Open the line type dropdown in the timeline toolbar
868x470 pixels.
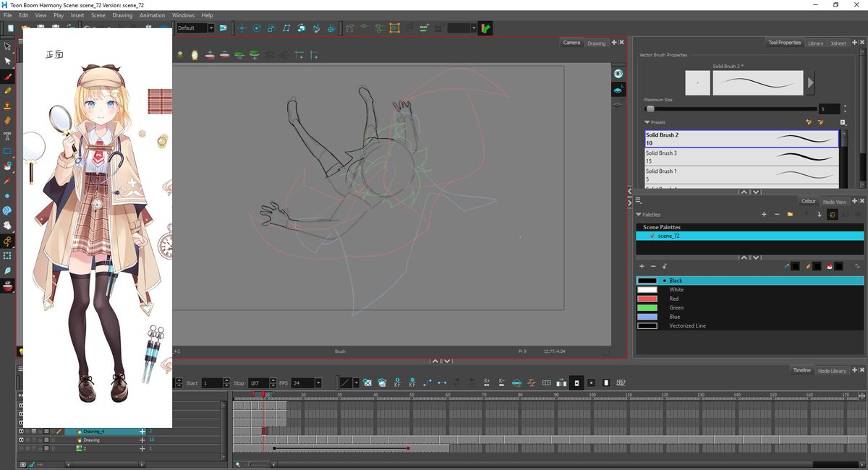coord(356,383)
